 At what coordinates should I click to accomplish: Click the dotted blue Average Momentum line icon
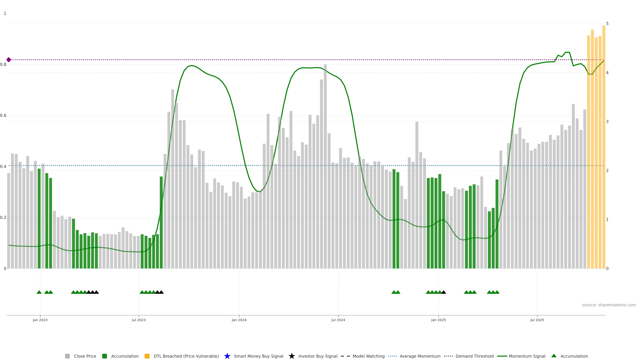coord(392,356)
